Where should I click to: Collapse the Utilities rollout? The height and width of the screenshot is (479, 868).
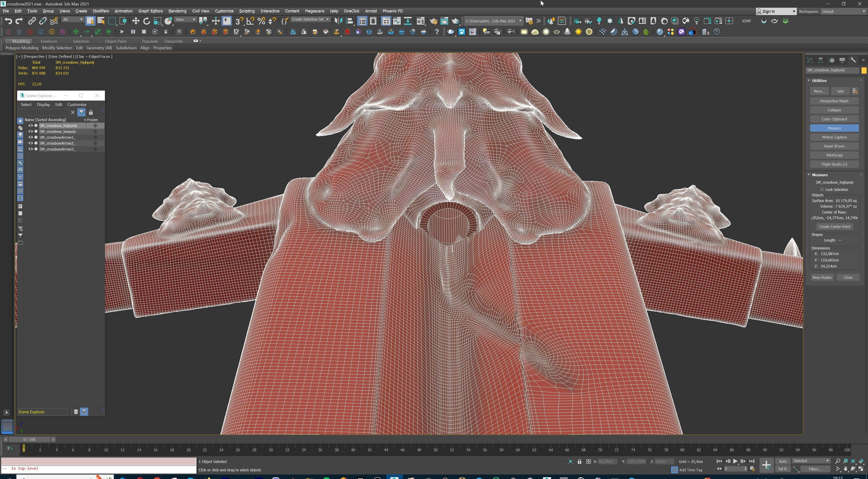pos(819,80)
